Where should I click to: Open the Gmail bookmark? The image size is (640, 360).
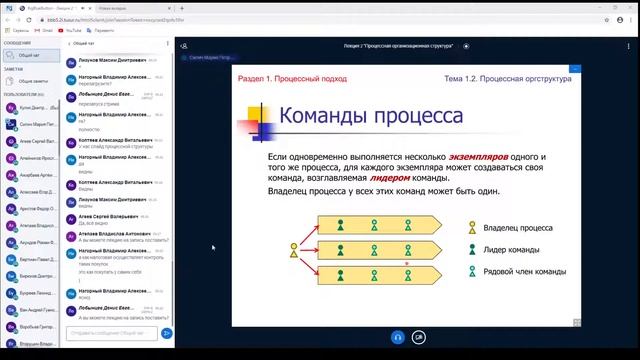pyautogui.click(x=44, y=31)
